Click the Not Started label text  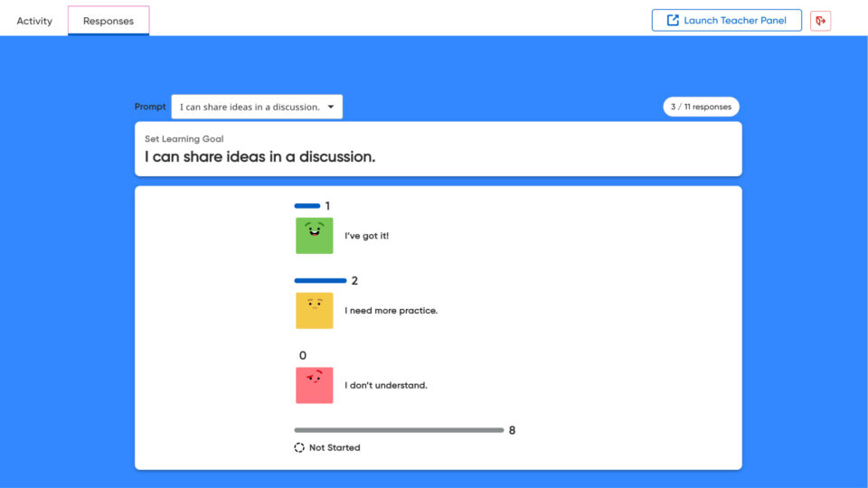pos(335,447)
